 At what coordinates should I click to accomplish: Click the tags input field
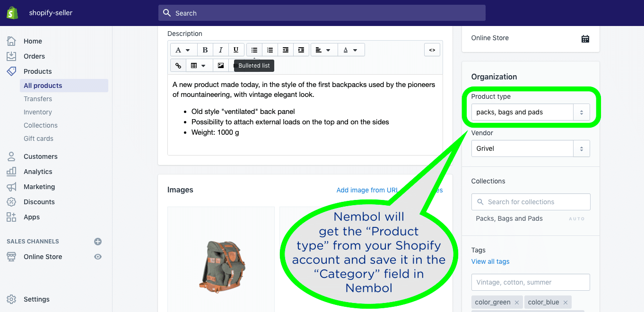[531, 282]
